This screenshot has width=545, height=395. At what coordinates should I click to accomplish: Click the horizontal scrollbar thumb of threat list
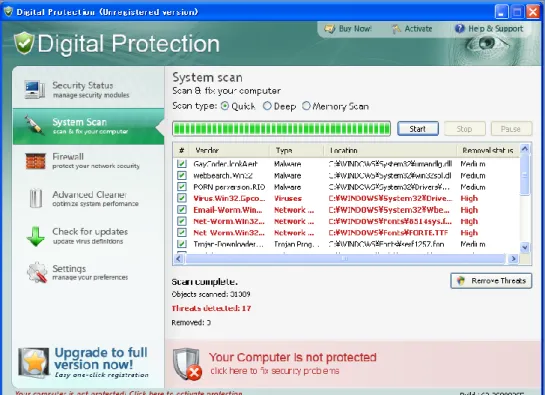345,258
